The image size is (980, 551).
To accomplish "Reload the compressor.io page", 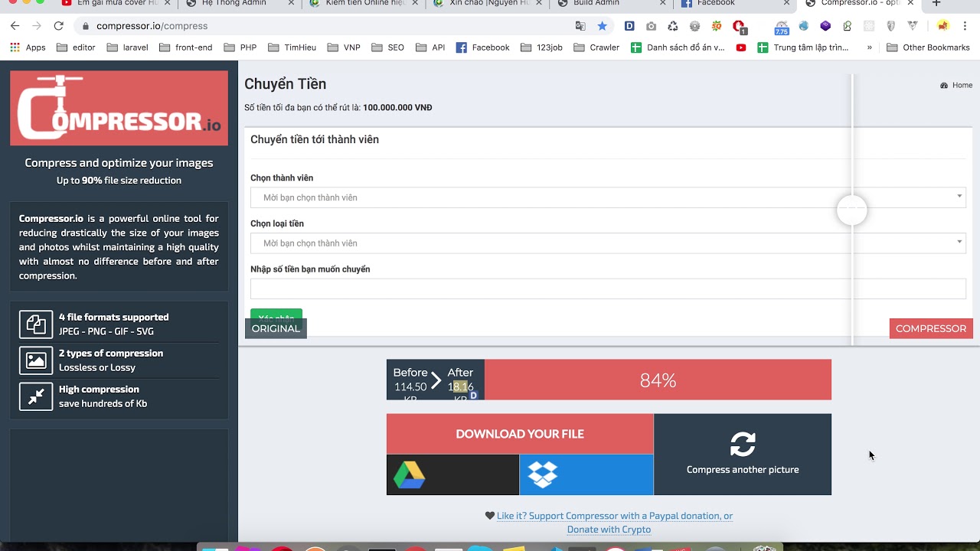I will (x=60, y=26).
